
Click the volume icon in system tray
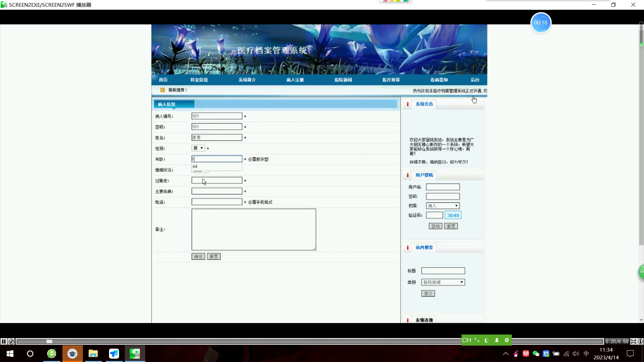[576, 354]
